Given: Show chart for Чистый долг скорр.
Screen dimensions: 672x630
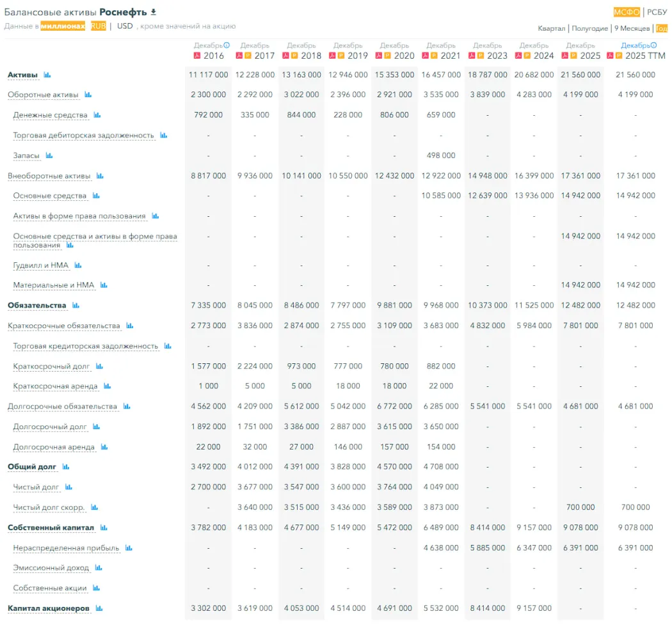Looking at the screenshot, I should point(94,507).
